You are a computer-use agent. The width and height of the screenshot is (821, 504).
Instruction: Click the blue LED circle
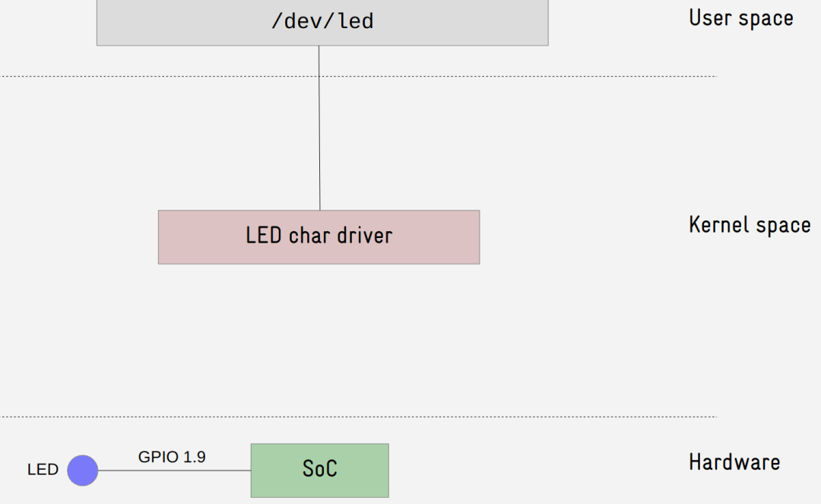(x=82, y=470)
